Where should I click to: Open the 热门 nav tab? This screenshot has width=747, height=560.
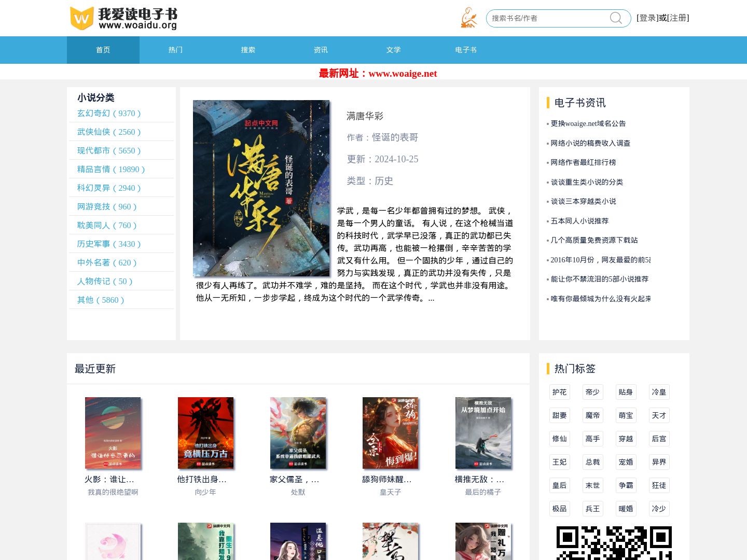point(176,50)
